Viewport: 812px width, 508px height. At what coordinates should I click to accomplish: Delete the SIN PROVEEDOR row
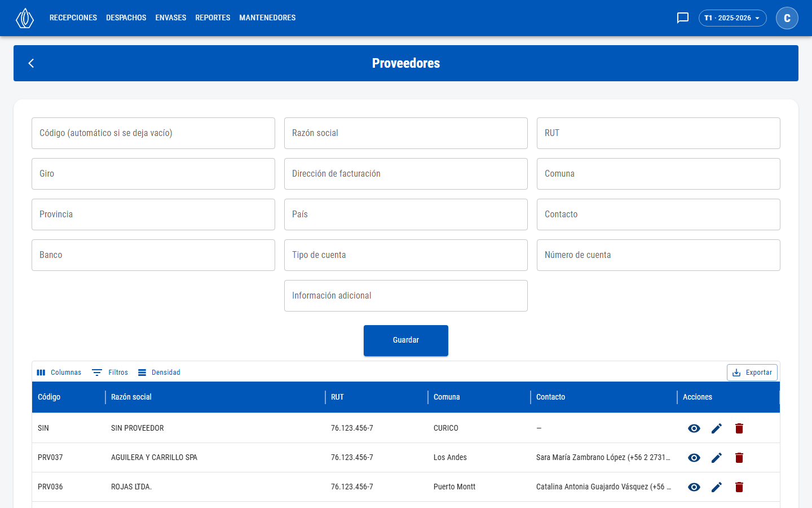(739, 428)
